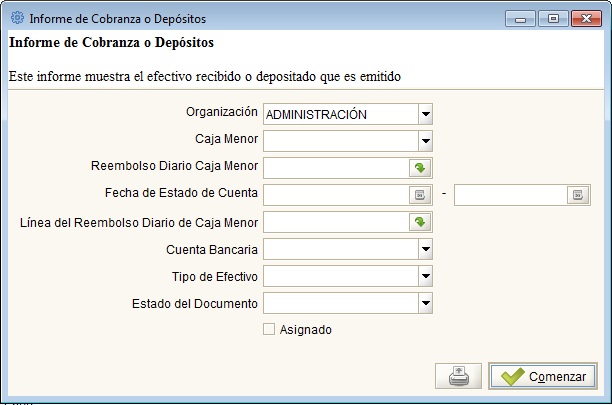612x405 pixels.
Task: Minimize the Informe de Cobranza window
Action: tap(520, 19)
